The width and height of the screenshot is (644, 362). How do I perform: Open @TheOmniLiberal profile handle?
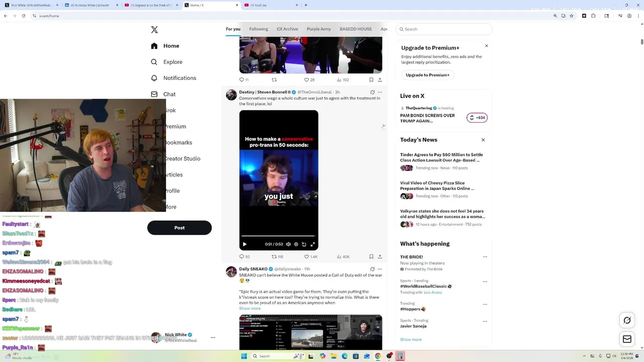point(314,93)
